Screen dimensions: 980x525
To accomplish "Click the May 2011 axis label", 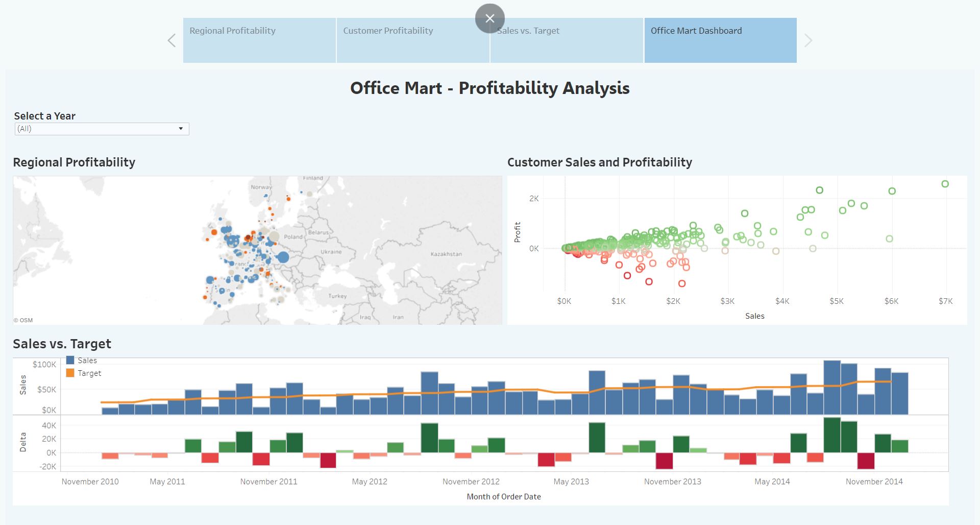I will [167, 482].
